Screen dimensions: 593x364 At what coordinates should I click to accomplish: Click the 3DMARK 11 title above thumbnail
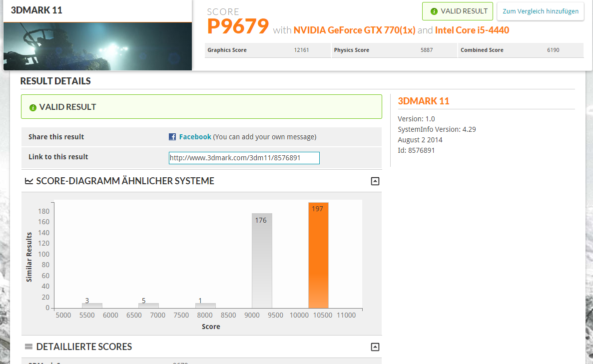[x=36, y=10]
